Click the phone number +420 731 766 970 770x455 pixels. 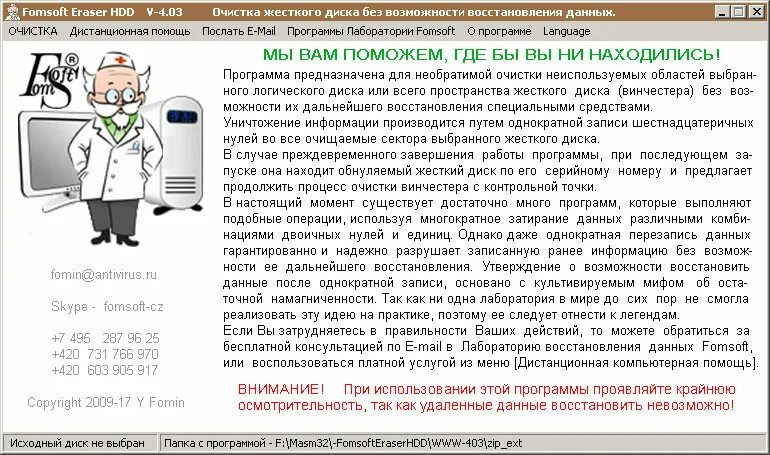pos(105,354)
